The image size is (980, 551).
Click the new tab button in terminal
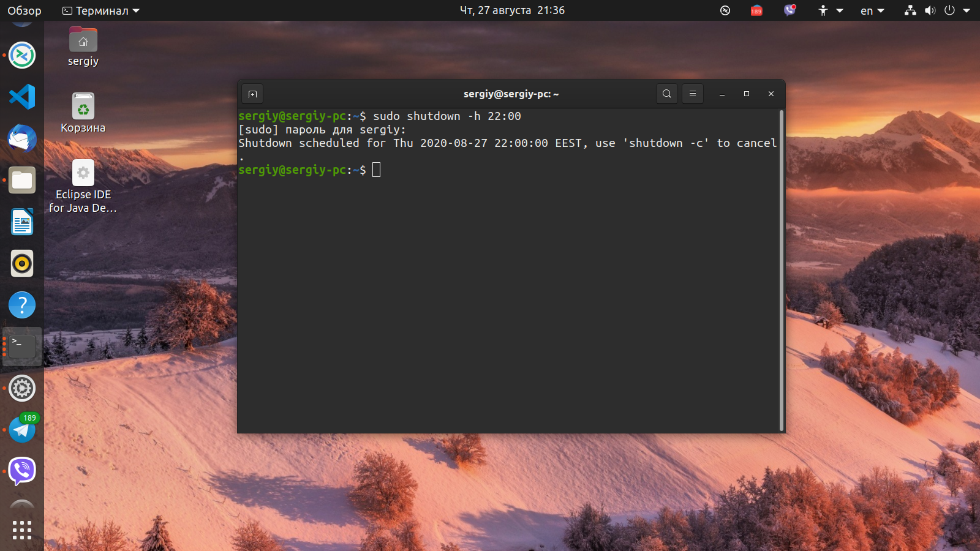[252, 94]
